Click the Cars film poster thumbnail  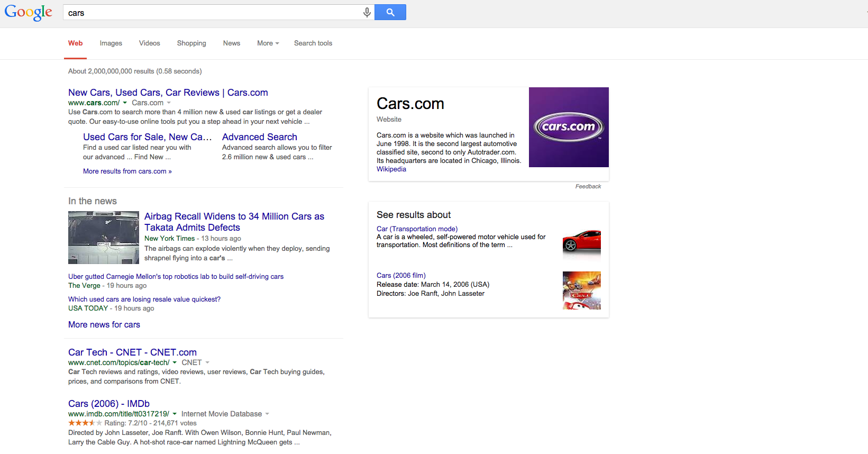pyautogui.click(x=582, y=290)
